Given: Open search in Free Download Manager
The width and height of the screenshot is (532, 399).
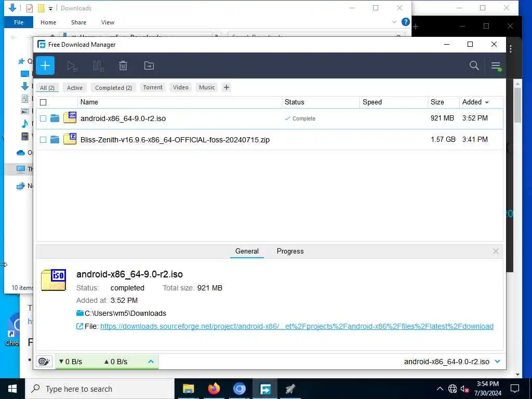Looking at the screenshot, I should pyautogui.click(x=474, y=65).
